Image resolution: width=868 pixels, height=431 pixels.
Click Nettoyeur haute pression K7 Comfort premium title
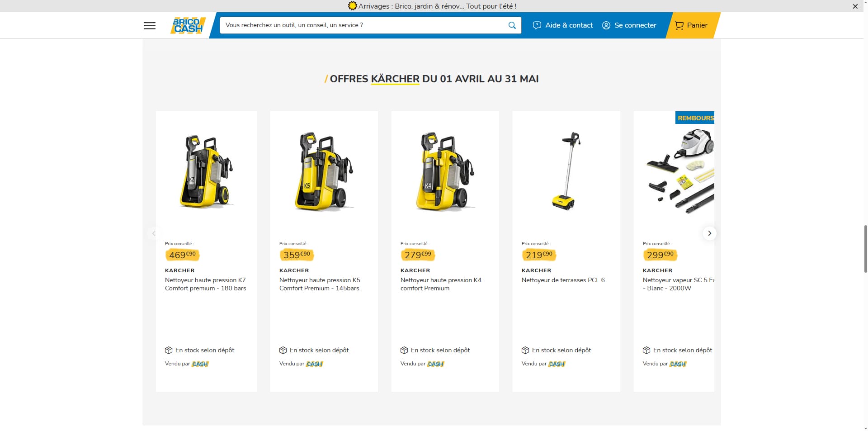206,284
